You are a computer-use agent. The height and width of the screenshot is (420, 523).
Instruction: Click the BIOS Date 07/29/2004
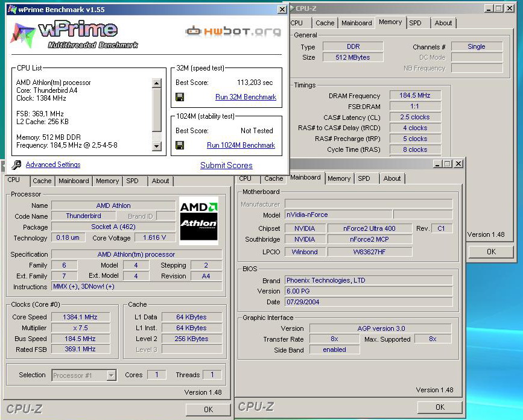click(x=369, y=302)
